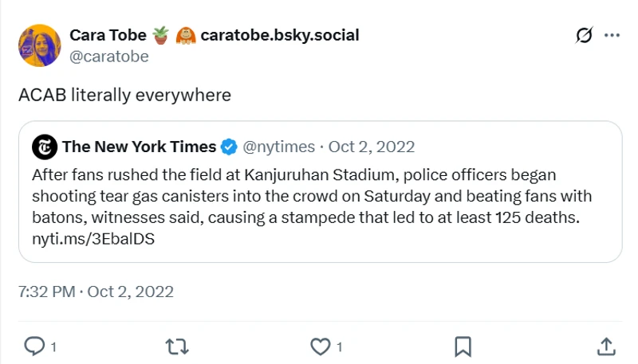Open the three-dot More options menu

[612, 36]
